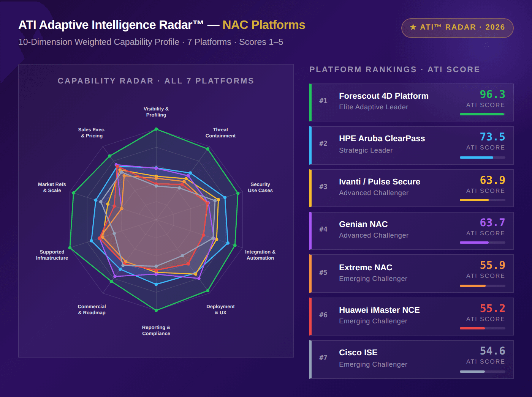
Task: Click Advanced Challenger under Ivanti / Pulse Secure
Action: (374, 193)
